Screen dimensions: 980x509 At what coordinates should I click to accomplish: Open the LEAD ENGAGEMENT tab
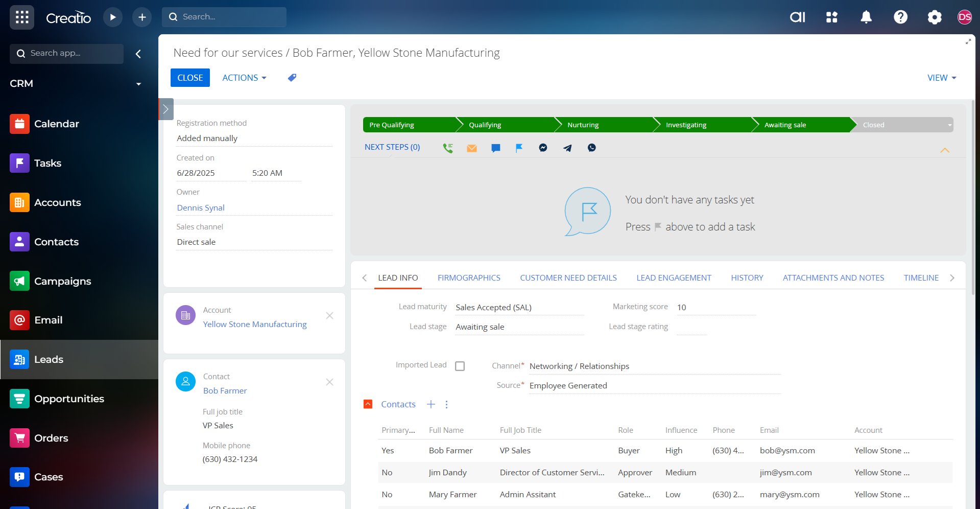click(x=673, y=277)
